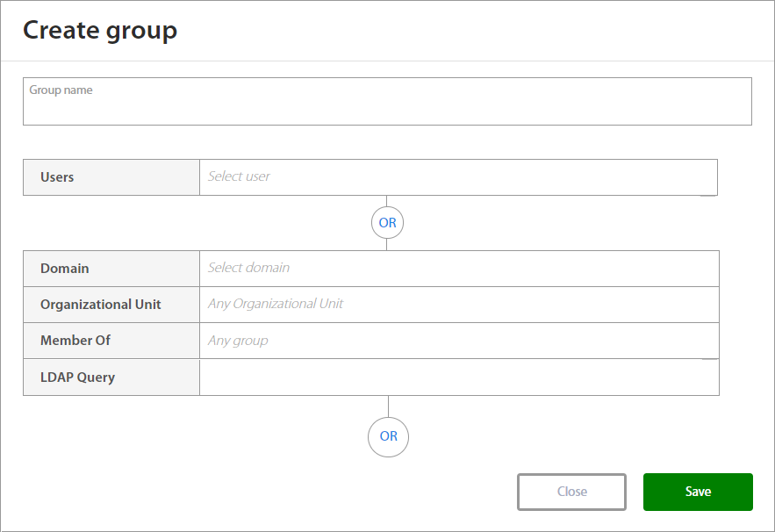Dismiss the dialog with the Close button
This screenshot has height=532, width=775.
pyautogui.click(x=571, y=492)
